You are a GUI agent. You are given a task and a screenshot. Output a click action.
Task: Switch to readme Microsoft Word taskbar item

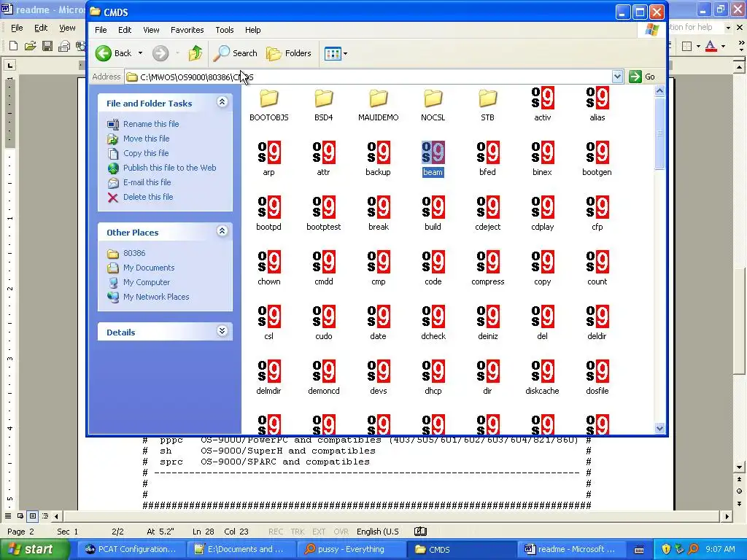pos(570,549)
